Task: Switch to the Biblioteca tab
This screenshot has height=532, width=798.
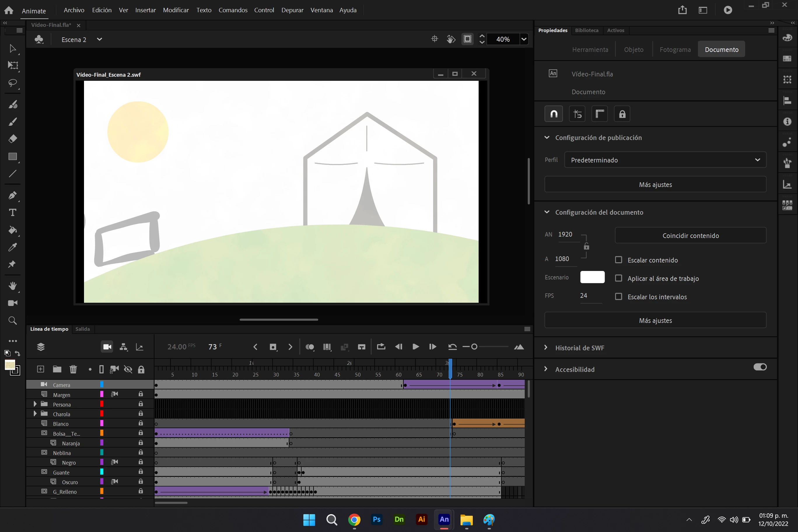Action: [586, 30]
